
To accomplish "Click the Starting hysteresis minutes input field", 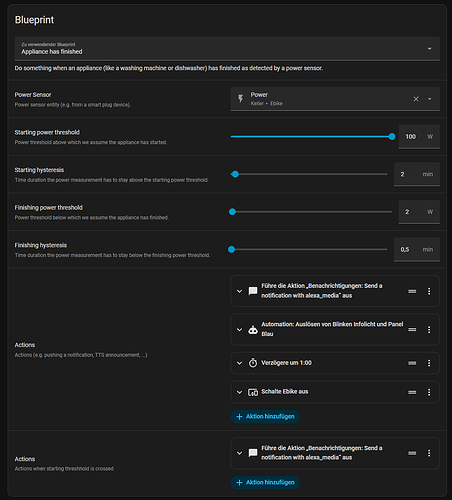I will [417, 174].
